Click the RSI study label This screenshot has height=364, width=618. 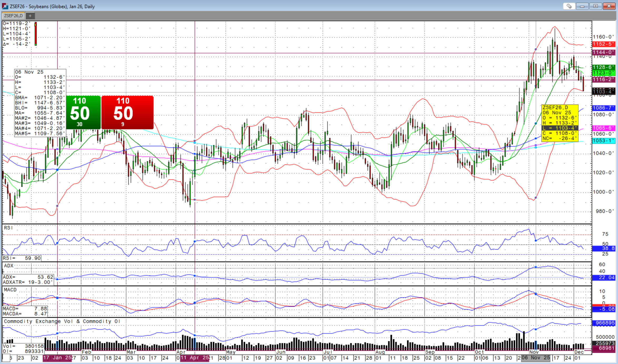(x=8, y=228)
